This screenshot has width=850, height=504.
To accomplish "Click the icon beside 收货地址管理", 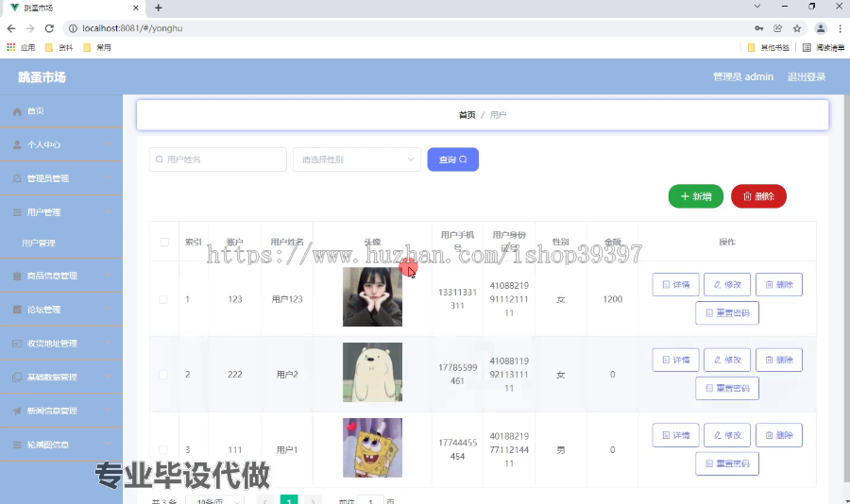I will (17, 344).
